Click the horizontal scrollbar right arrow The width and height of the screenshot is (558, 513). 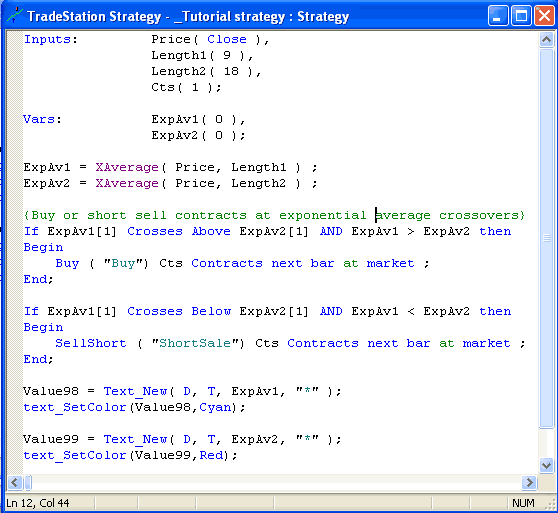[530, 483]
